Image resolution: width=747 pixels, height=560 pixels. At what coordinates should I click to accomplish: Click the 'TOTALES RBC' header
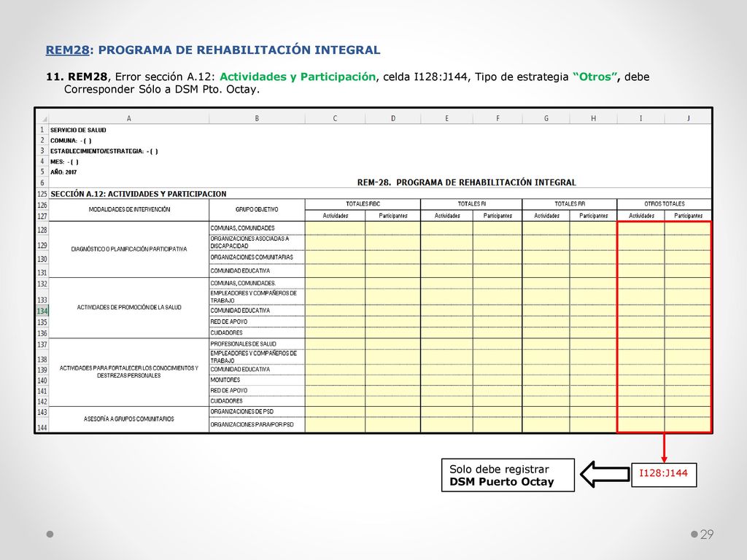pyautogui.click(x=363, y=204)
